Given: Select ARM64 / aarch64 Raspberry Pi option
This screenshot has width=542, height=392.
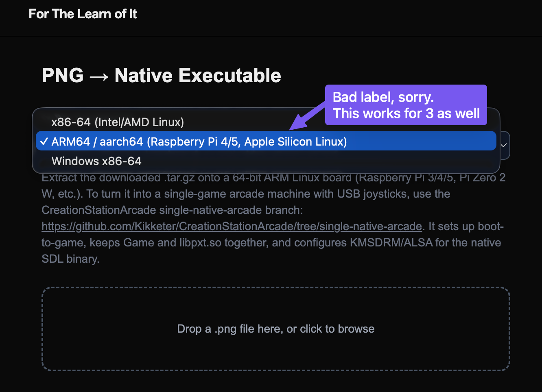Looking at the screenshot, I should pos(266,142).
